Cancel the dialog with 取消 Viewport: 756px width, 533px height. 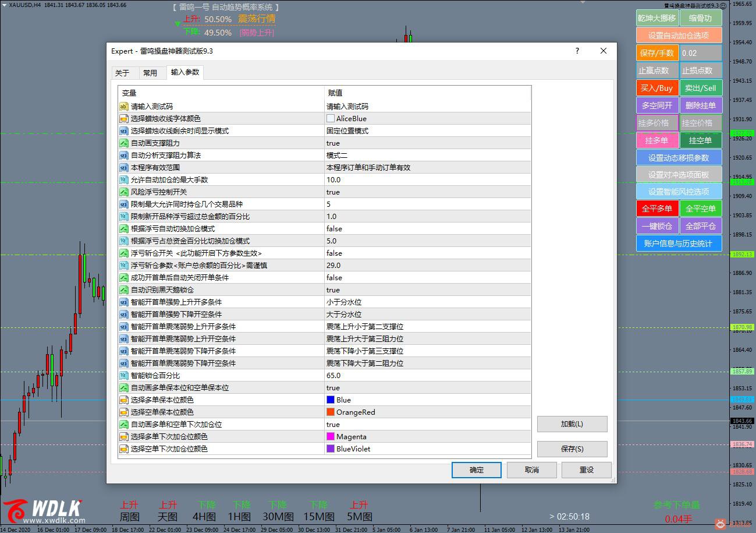tap(532, 470)
